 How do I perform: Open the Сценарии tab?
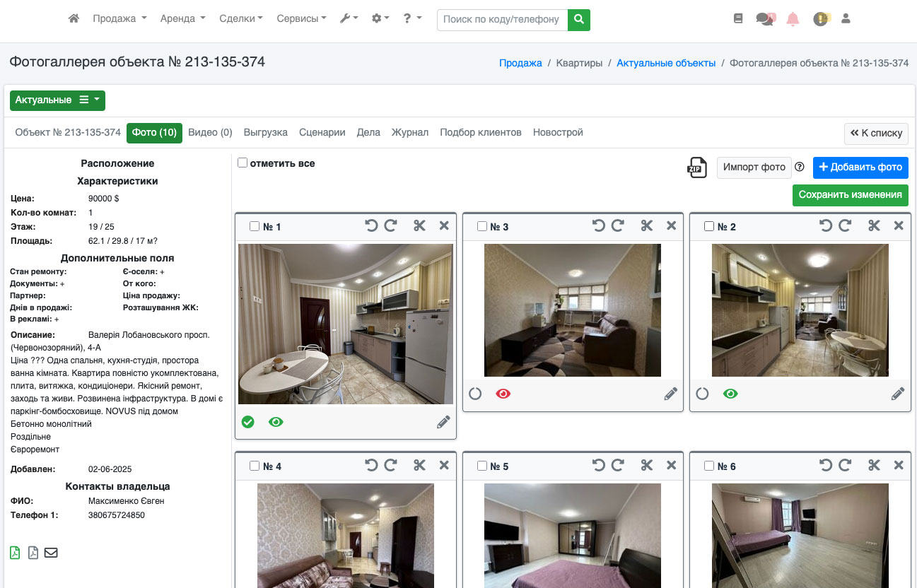click(x=322, y=133)
